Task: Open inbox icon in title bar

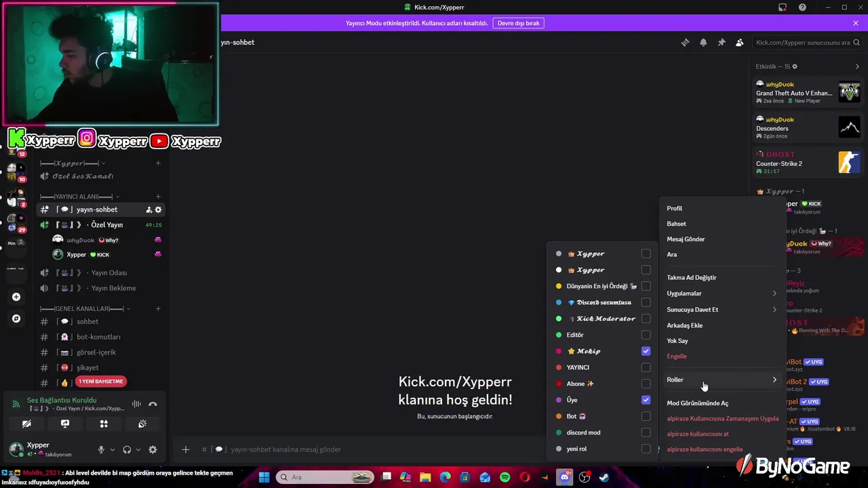Action: (783, 7)
